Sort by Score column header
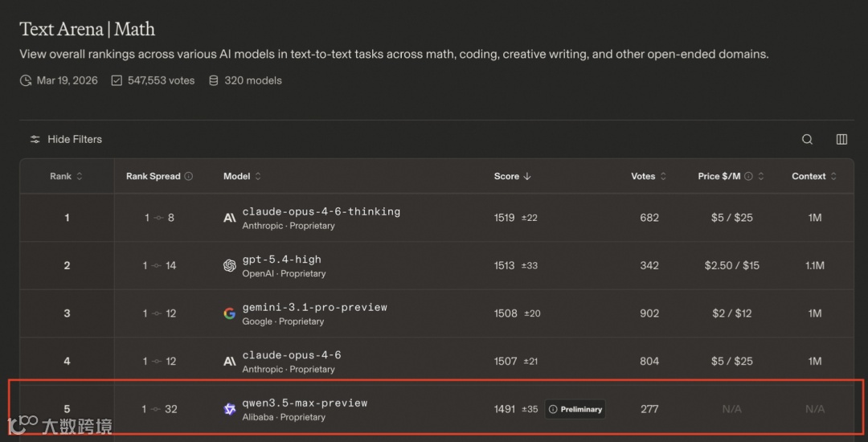The width and height of the screenshot is (868, 442). coord(513,177)
